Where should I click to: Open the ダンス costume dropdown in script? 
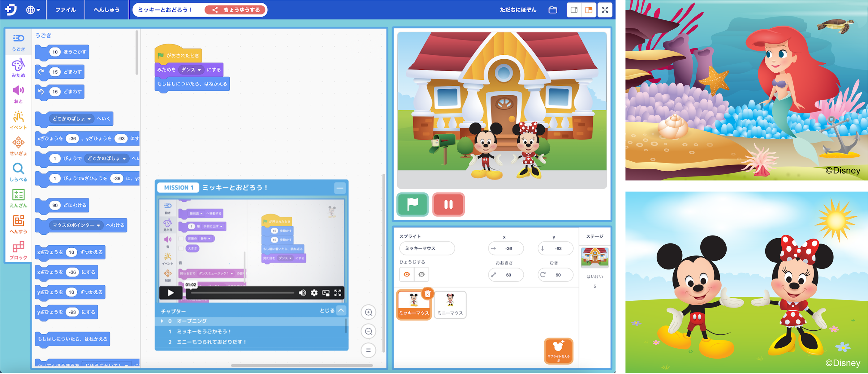coord(191,70)
